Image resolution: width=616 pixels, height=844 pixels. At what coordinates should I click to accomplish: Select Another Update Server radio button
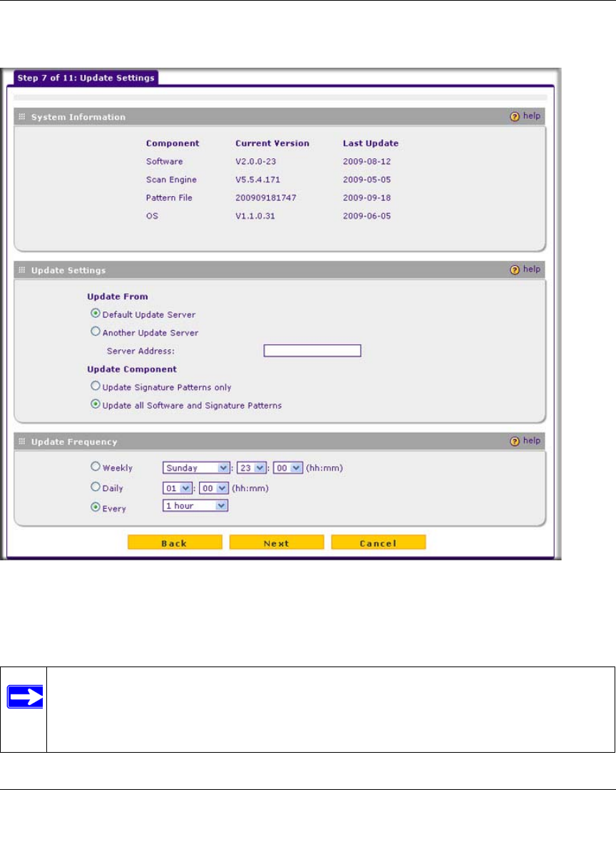[96, 331]
